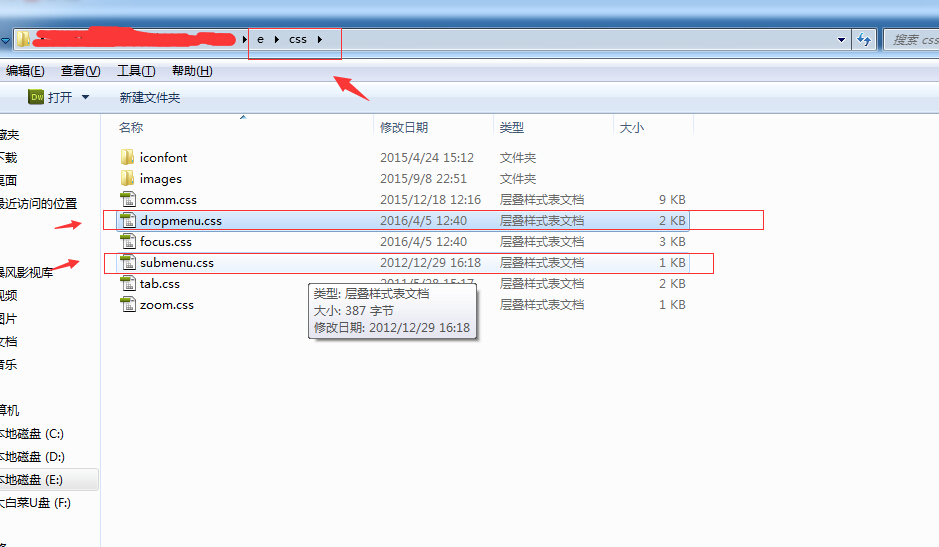Click the refresh button next to address bar

864,40
